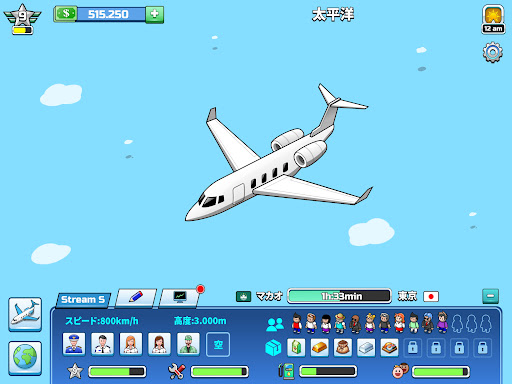Click the last locked cargo slot
This screenshot has height=384, width=512.
(x=482, y=348)
